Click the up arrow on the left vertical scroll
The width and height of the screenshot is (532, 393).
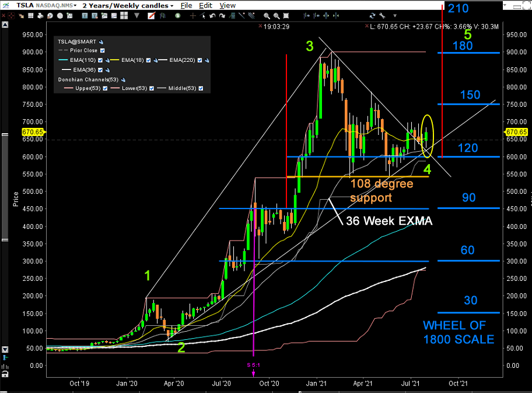[5, 25]
